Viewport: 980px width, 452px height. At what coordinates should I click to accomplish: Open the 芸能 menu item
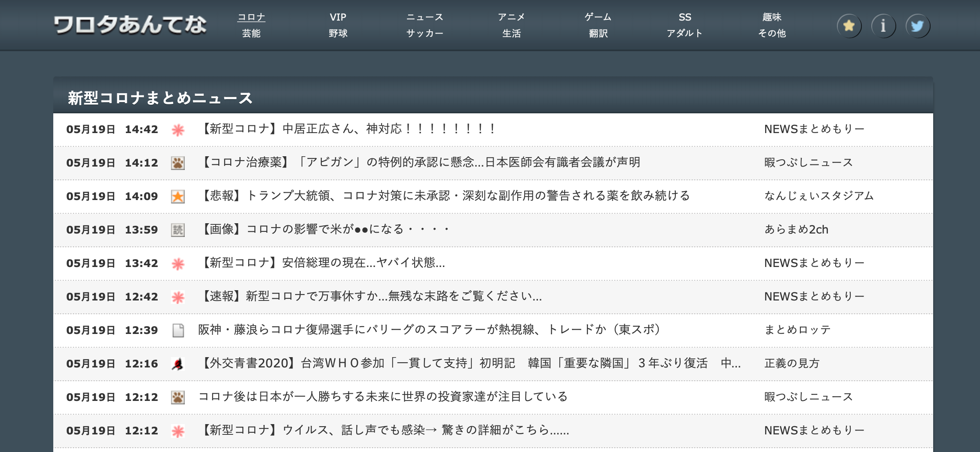tap(251, 33)
